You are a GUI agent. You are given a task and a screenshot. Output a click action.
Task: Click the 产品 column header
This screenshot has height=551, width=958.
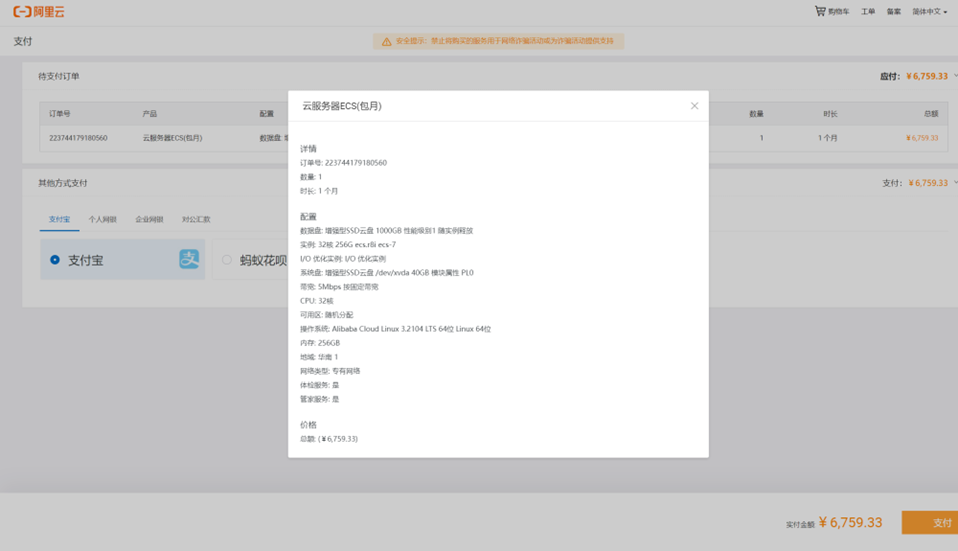[x=150, y=114]
